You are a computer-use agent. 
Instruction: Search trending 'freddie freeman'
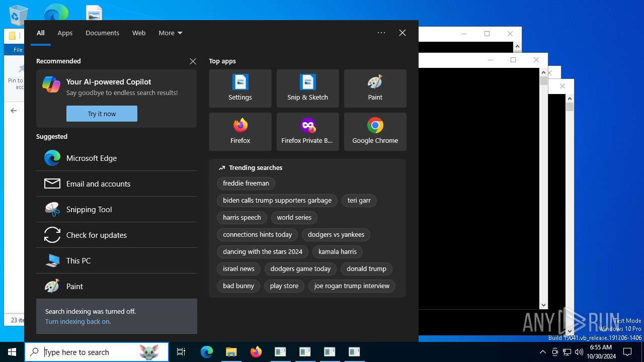(x=246, y=183)
